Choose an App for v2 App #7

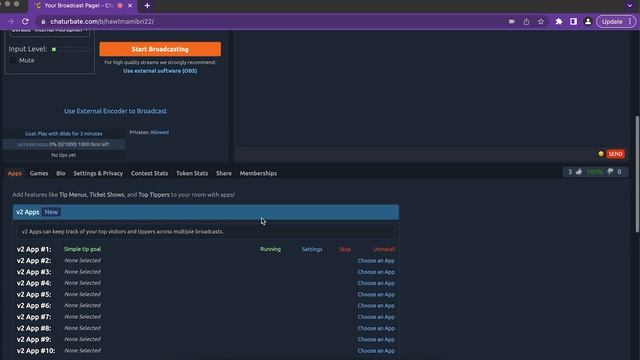pyautogui.click(x=376, y=317)
